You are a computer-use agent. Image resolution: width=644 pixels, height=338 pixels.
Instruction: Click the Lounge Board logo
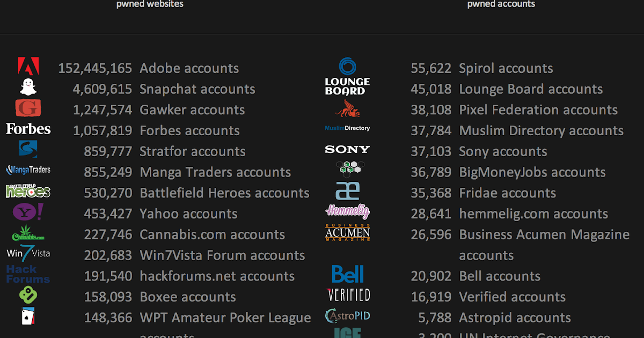pyautogui.click(x=347, y=77)
